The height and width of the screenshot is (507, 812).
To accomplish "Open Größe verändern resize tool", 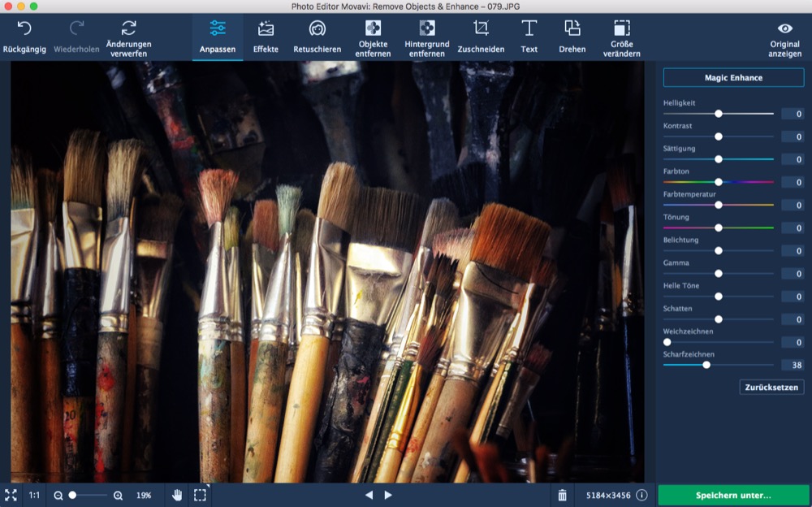I will click(x=621, y=29).
